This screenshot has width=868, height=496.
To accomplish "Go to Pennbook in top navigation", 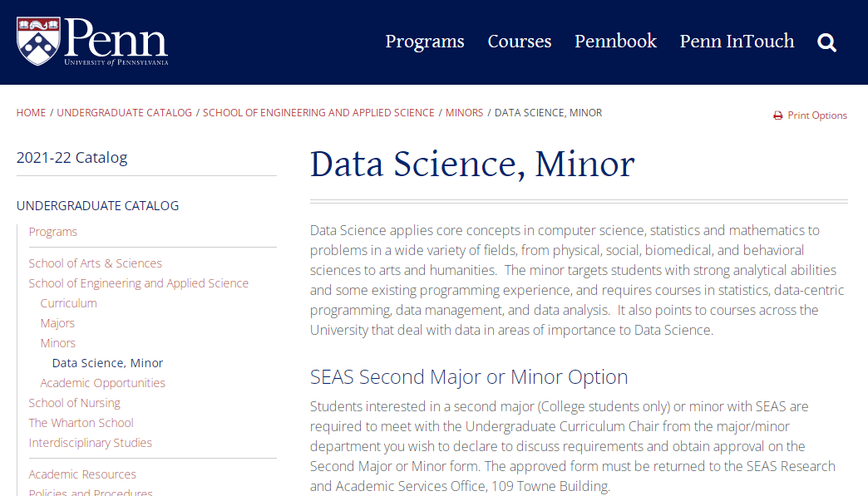I will (615, 42).
